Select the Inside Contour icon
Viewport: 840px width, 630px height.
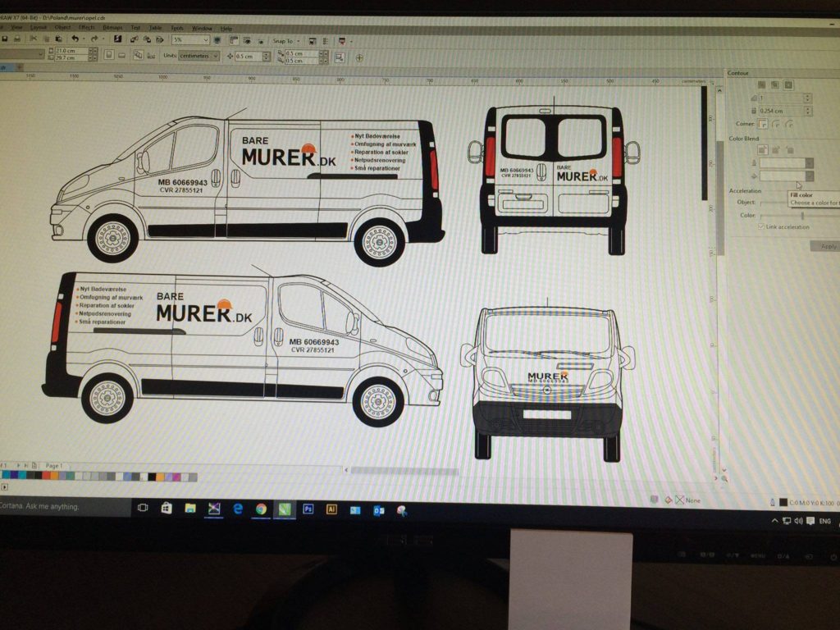pyautogui.click(x=774, y=84)
